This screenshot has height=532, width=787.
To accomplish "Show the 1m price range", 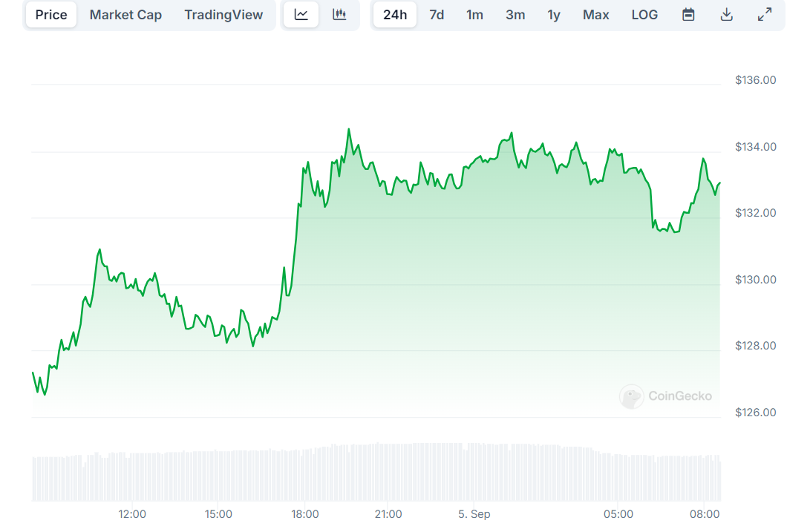I will pyautogui.click(x=474, y=15).
